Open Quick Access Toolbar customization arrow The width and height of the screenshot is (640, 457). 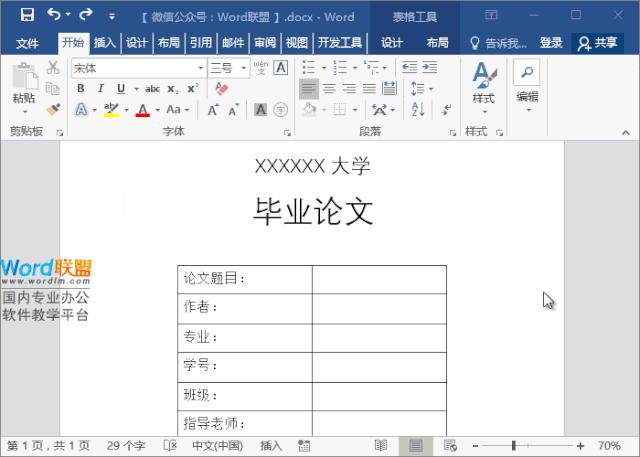point(112,16)
